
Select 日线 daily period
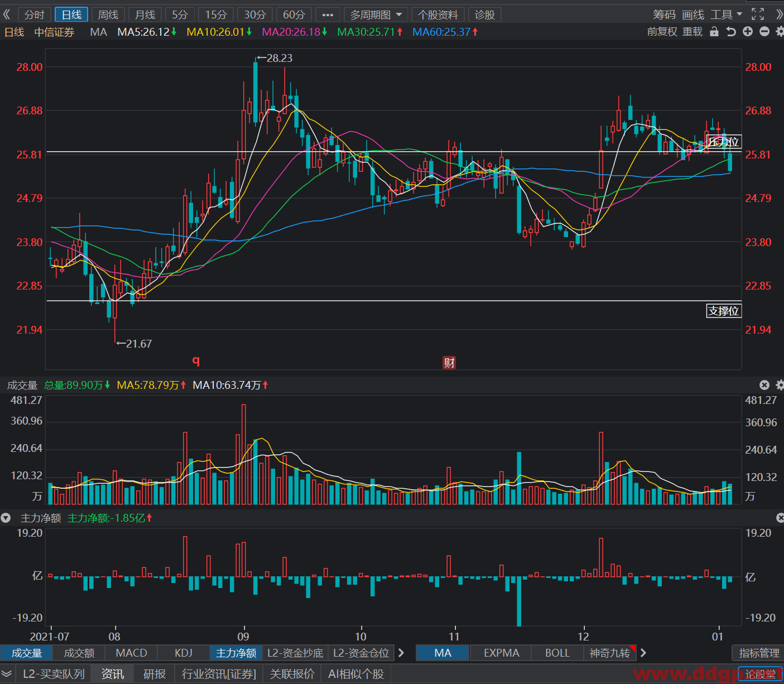pos(71,15)
